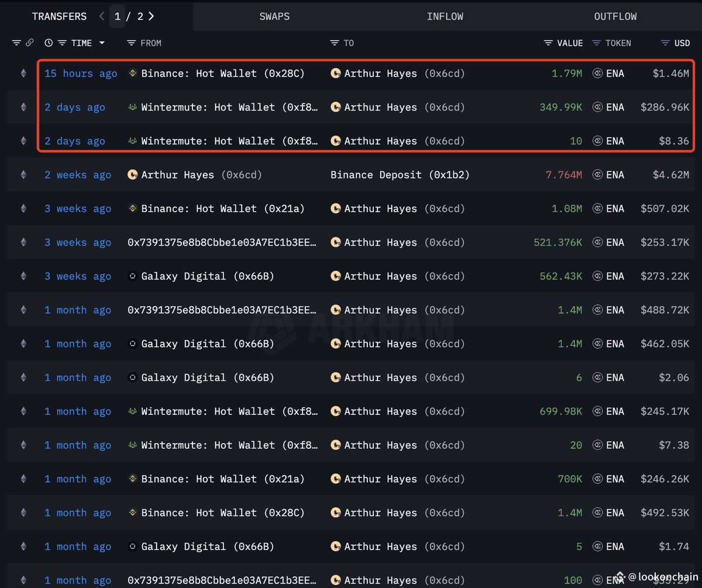
Task: Click Galaxy Digital logo in 562.43K row
Action: coord(133,276)
